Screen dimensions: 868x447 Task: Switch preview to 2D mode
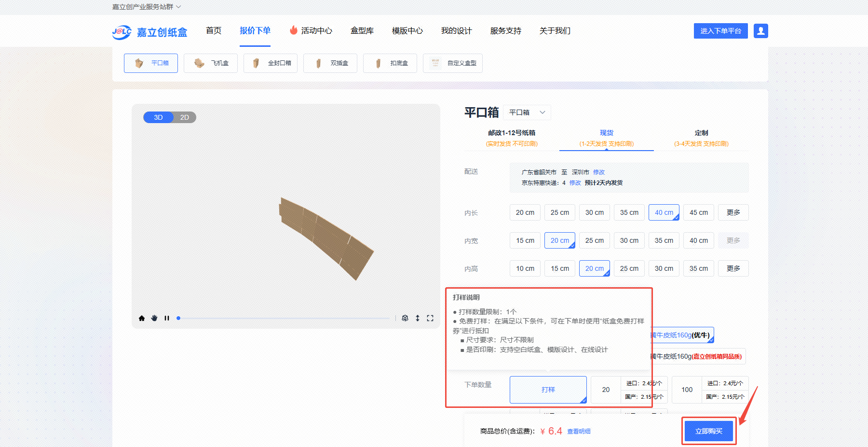point(185,117)
